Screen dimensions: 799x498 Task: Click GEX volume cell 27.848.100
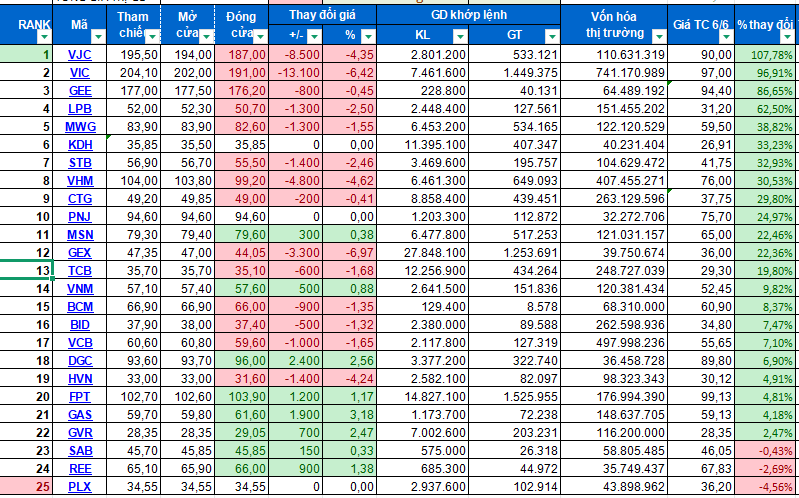(422, 252)
